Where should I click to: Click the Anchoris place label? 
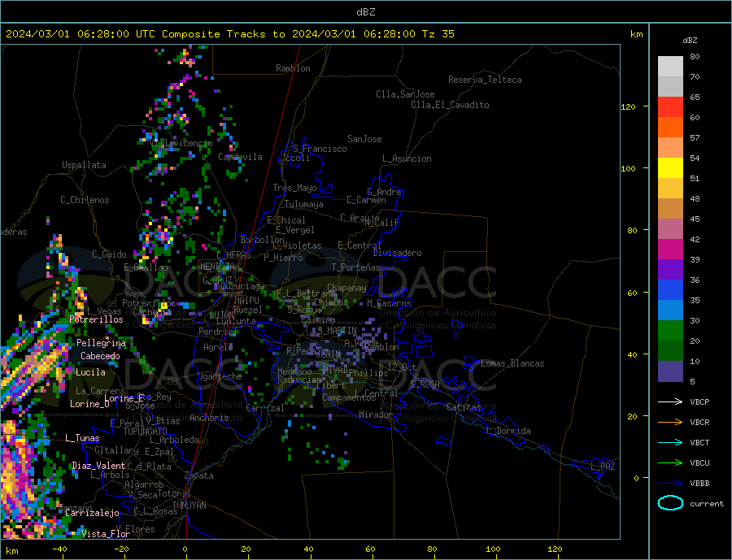(x=209, y=418)
